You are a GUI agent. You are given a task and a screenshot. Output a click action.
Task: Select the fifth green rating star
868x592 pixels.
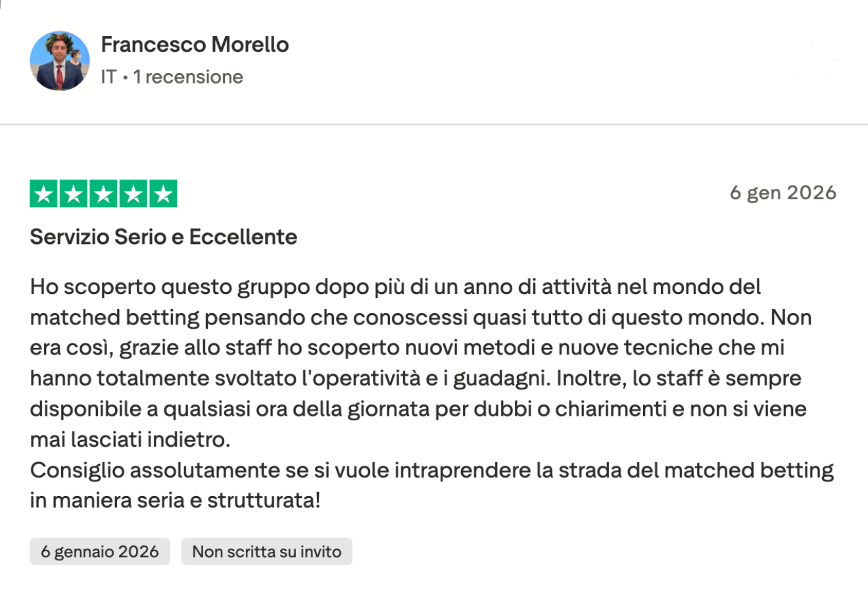coord(163,193)
